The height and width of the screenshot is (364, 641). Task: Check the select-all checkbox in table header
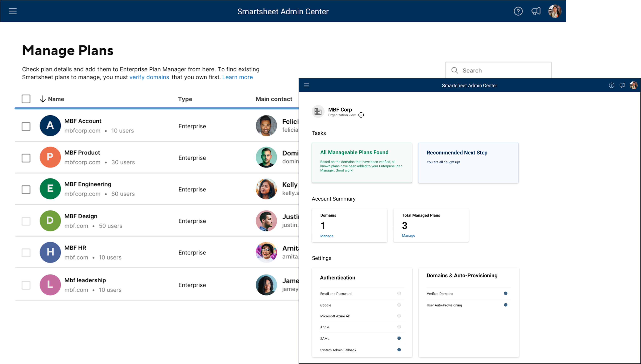tap(26, 99)
